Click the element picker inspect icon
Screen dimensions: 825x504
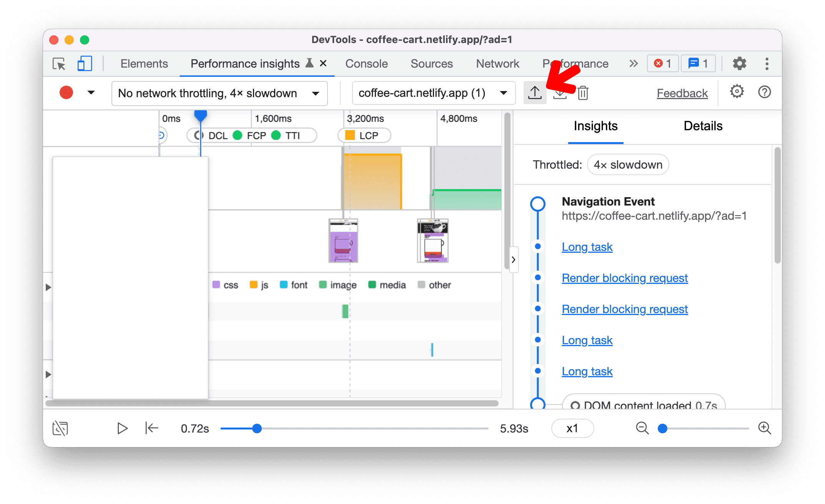point(60,64)
